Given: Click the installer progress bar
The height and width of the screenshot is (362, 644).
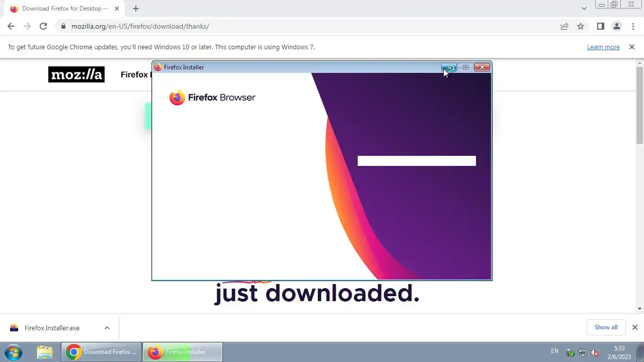Looking at the screenshot, I should click(x=417, y=161).
